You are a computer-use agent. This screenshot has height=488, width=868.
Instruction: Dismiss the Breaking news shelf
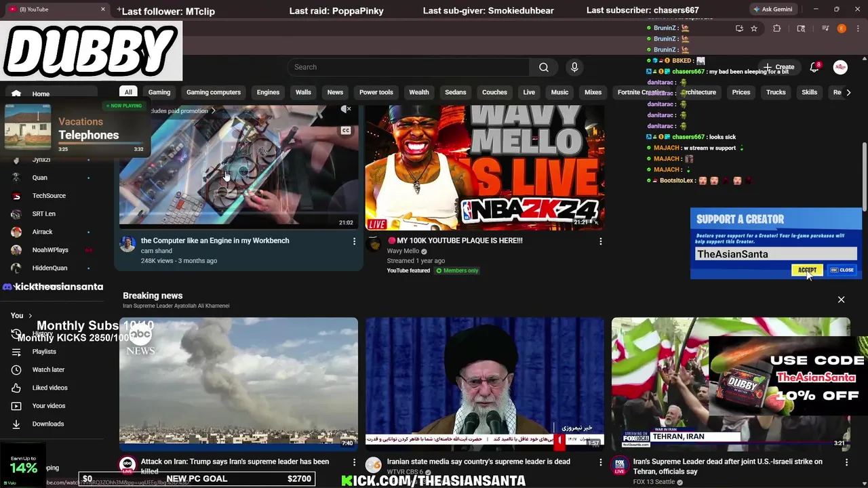point(841,300)
